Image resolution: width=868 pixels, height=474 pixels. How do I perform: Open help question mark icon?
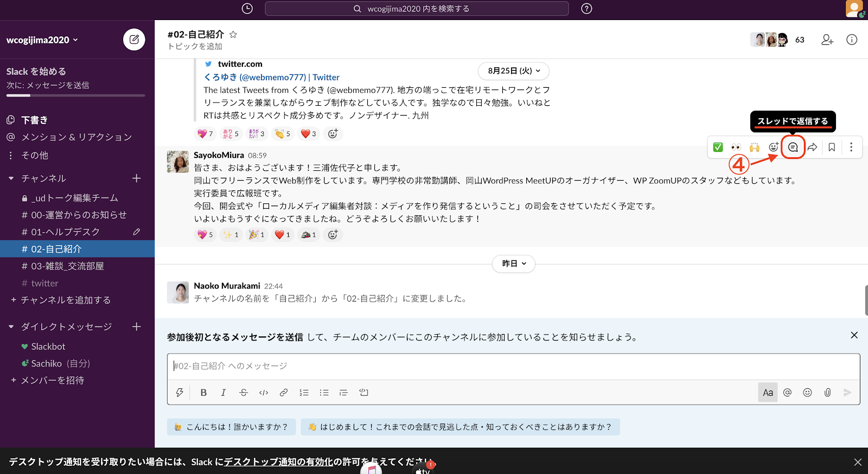(586, 9)
